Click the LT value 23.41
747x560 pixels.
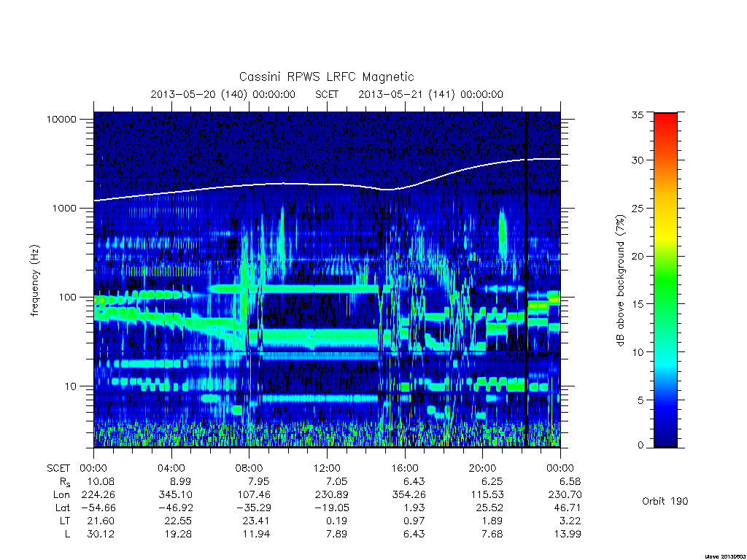coord(256,521)
